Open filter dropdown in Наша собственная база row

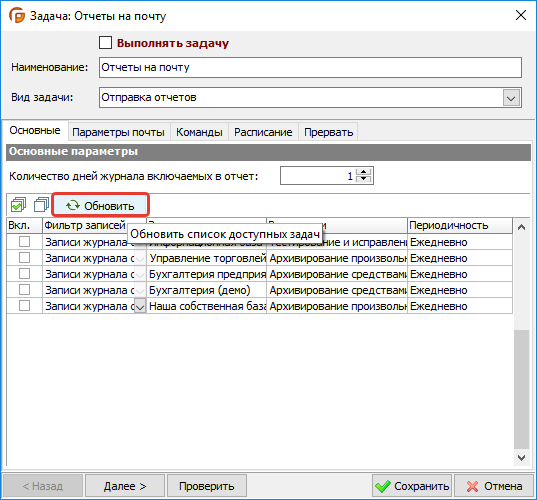(140, 306)
